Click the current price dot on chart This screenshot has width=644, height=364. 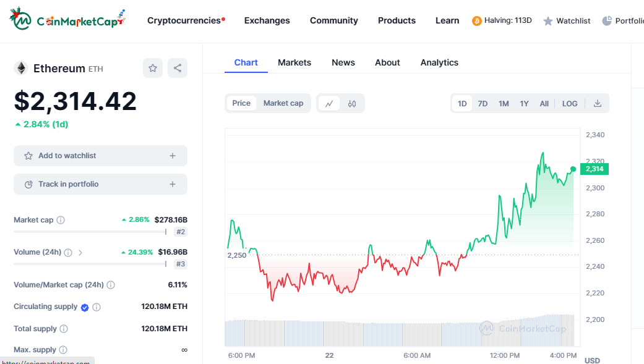point(573,169)
